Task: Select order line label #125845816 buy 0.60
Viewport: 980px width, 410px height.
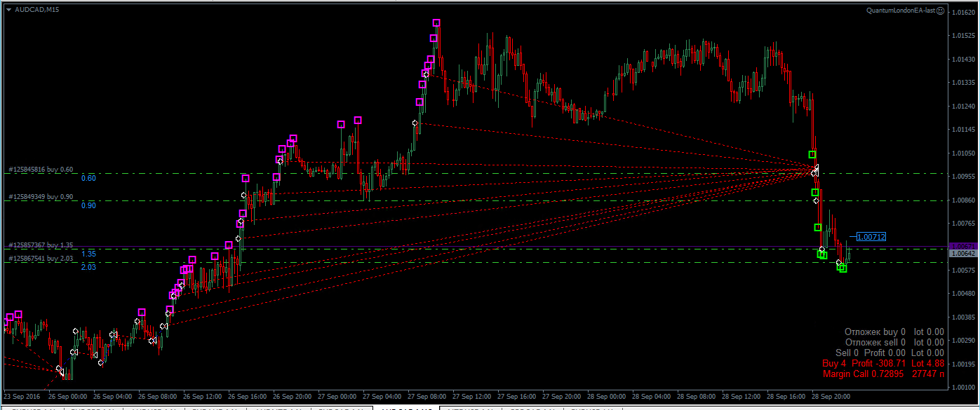Action: coord(41,170)
